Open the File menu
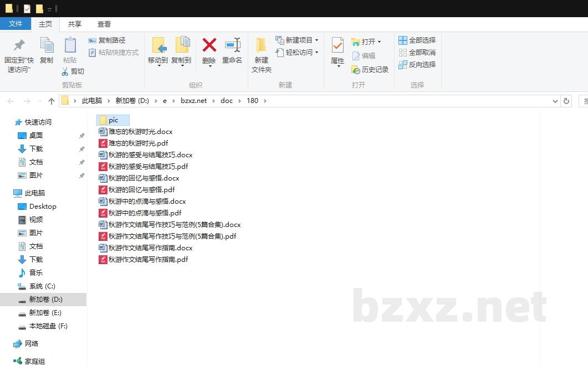The width and height of the screenshot is (588, 366). 16,24
